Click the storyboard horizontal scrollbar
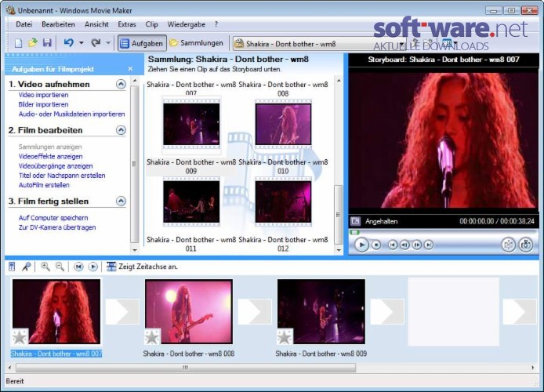This screenshot has height=392, width=544. (186, 368)
